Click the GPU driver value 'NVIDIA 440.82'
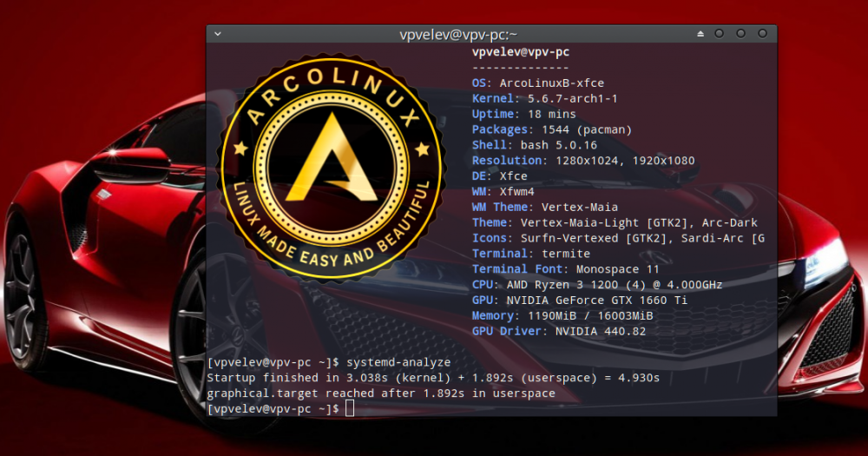The image size is (868, 456). 601,331
